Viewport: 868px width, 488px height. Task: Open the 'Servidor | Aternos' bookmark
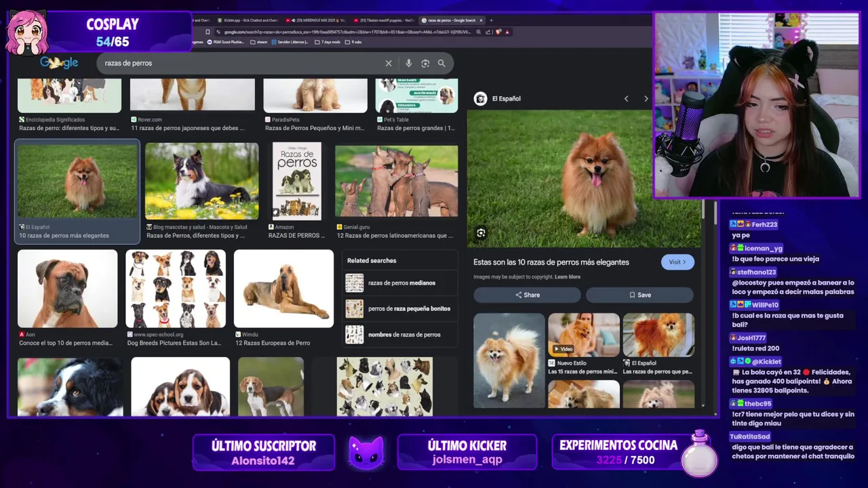[290, 42]
